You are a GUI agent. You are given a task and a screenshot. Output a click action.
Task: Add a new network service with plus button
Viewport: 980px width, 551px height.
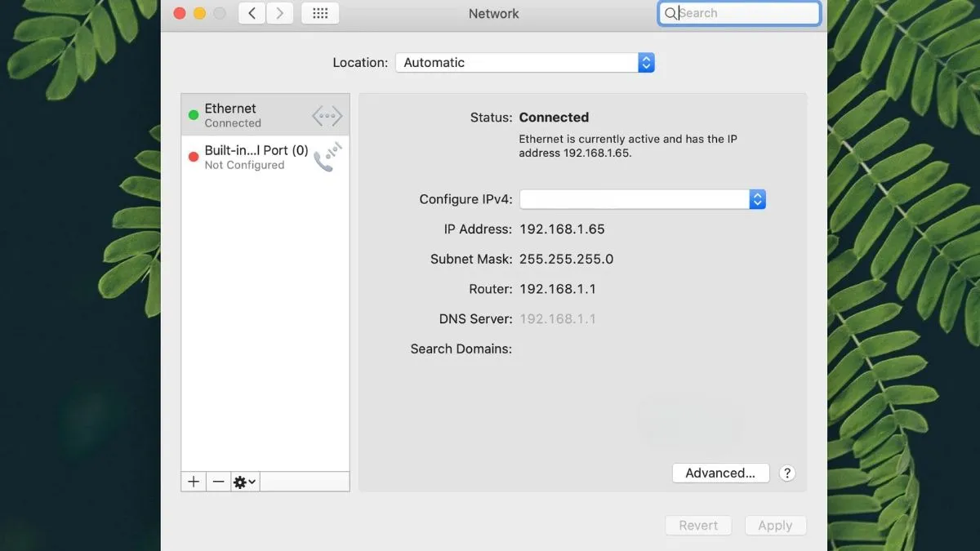193,482
